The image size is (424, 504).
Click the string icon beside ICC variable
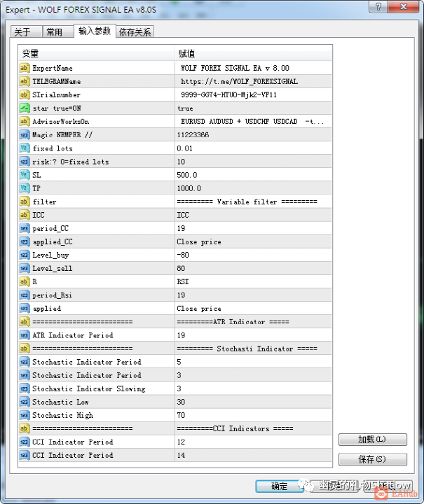tap(25, 215)
